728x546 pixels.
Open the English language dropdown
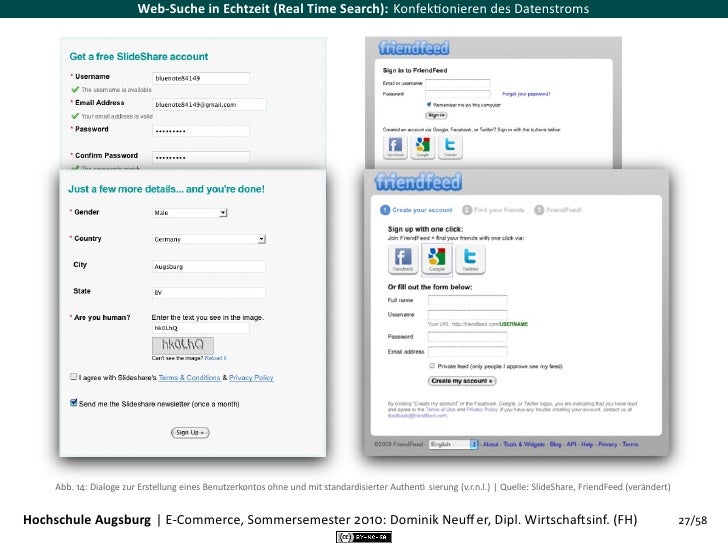[x=453, y=444]
